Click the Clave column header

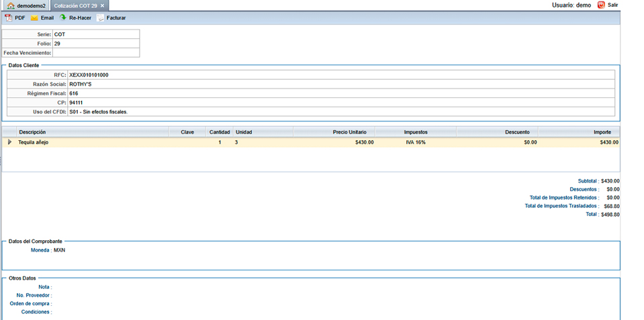[187, 132]
